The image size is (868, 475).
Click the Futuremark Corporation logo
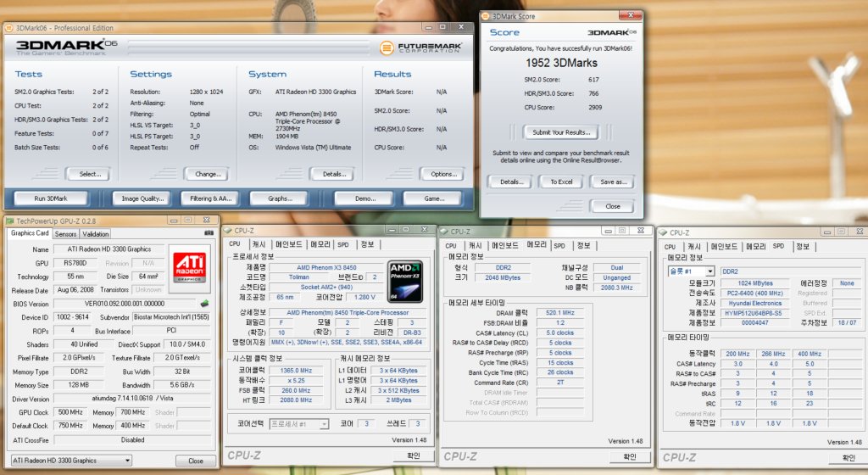click(x=420, y=48)
